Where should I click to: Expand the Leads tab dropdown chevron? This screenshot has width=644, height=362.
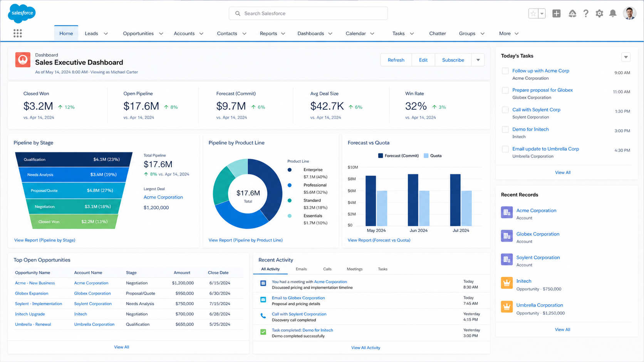tap(106, 33)
